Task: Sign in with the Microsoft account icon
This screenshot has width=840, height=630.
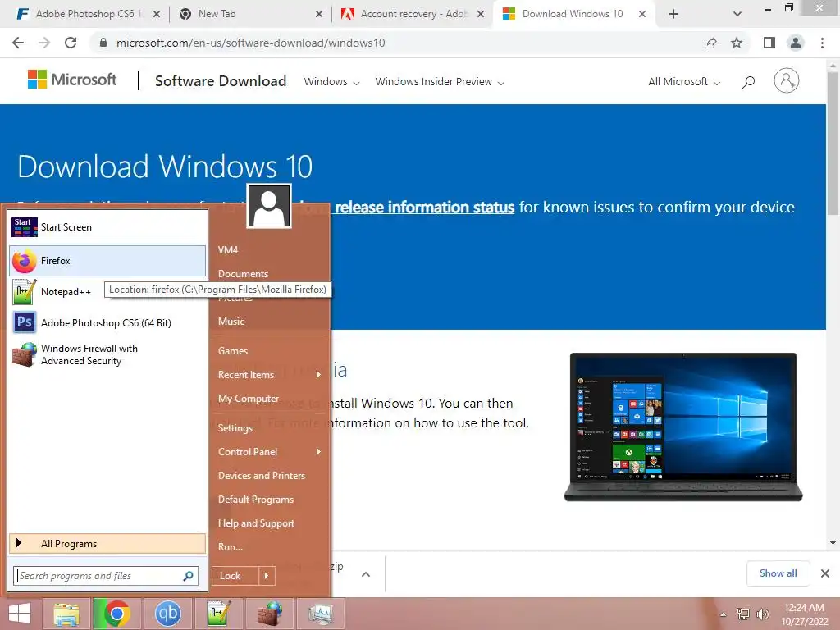Action: 787,81
